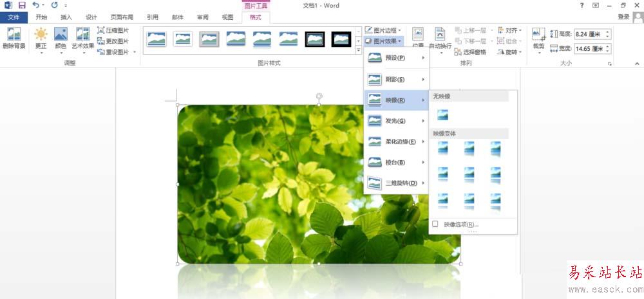Open Ribbon Display Options icon
Image resolution: width=644 pixels, height=299 pixels.
click(596, 5)
